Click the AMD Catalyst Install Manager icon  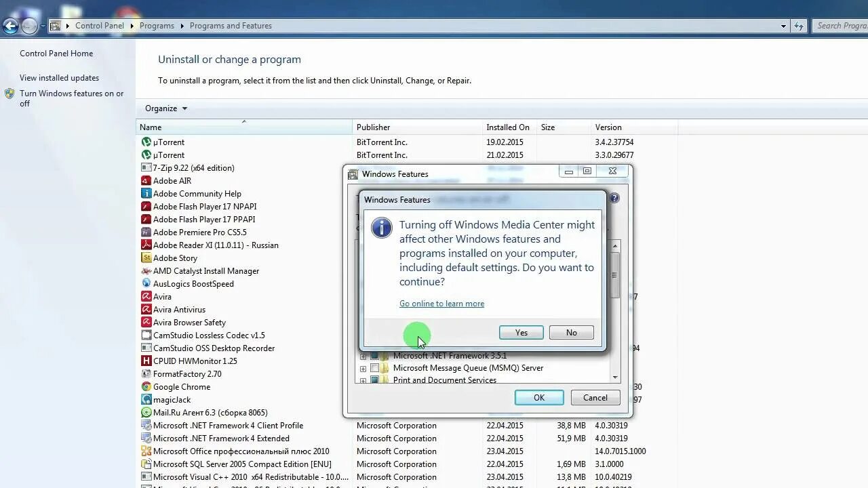click(x=146, y=271)
